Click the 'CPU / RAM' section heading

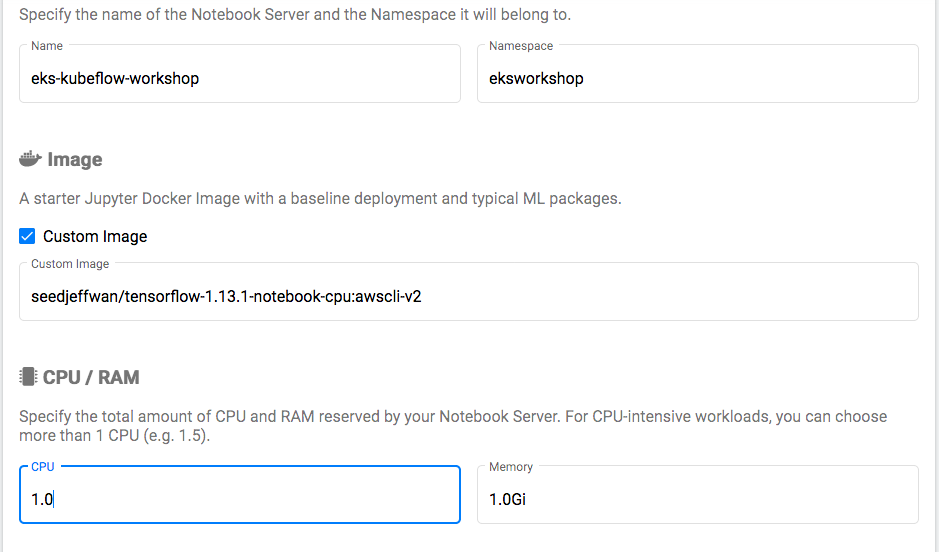tap(91, 378)
